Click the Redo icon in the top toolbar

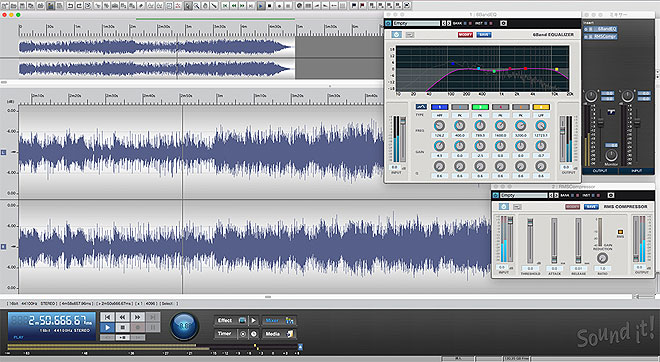point(79,6)
